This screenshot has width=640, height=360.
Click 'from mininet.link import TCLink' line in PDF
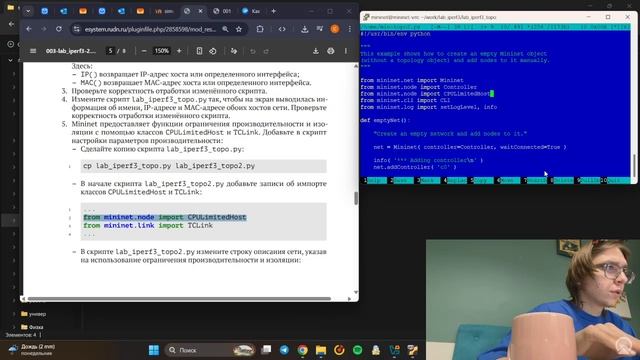pos(148,225)
